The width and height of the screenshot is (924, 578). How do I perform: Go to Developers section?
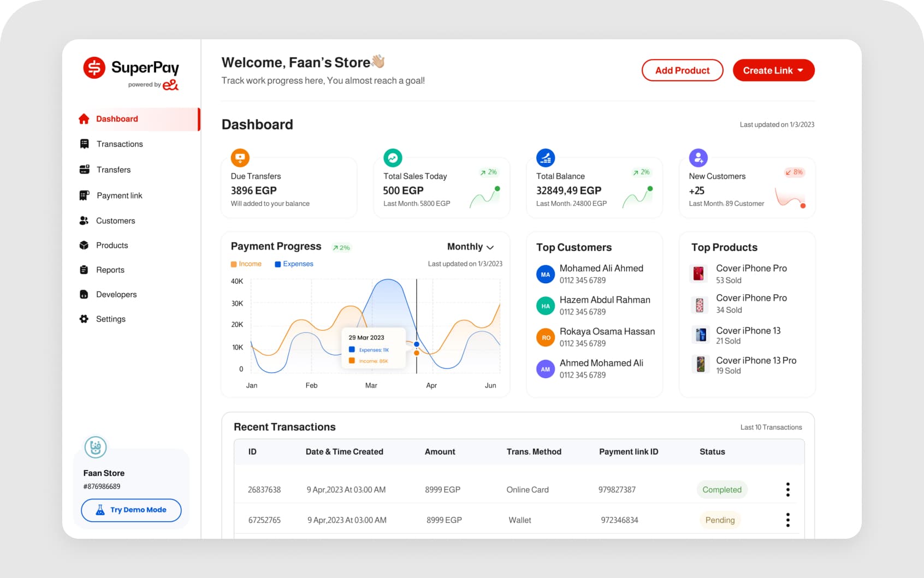pos(116,294)
